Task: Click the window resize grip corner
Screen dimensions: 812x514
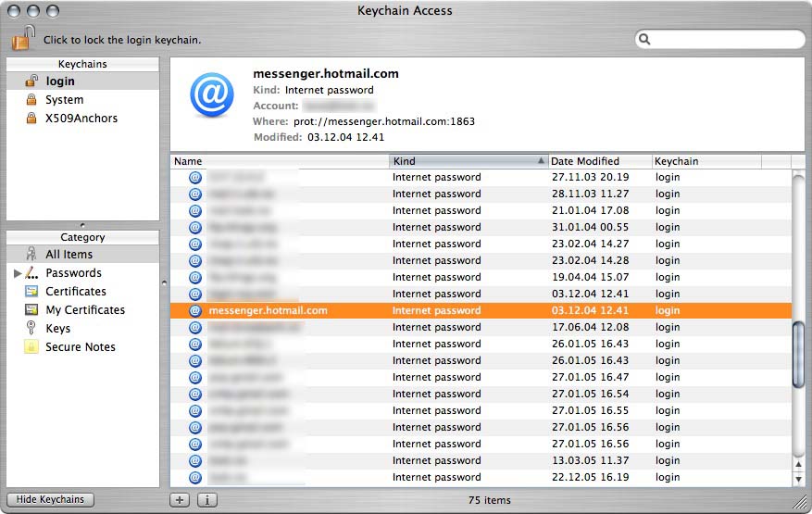Action: tap(800, 503)
